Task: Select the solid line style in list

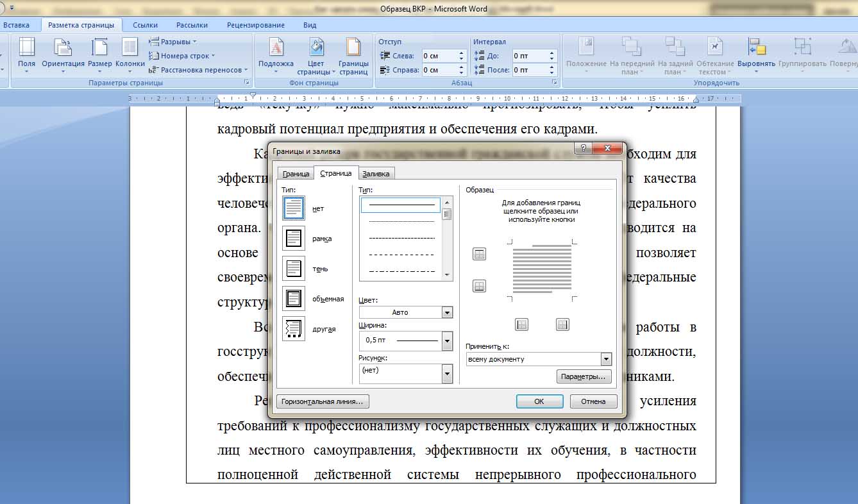Action: click(401, 205)
